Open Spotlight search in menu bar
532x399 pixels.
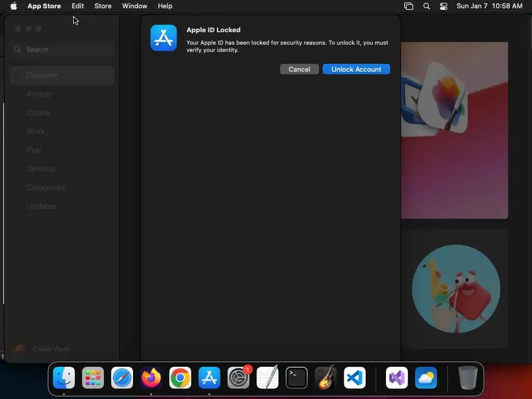(x=427, y=6)
